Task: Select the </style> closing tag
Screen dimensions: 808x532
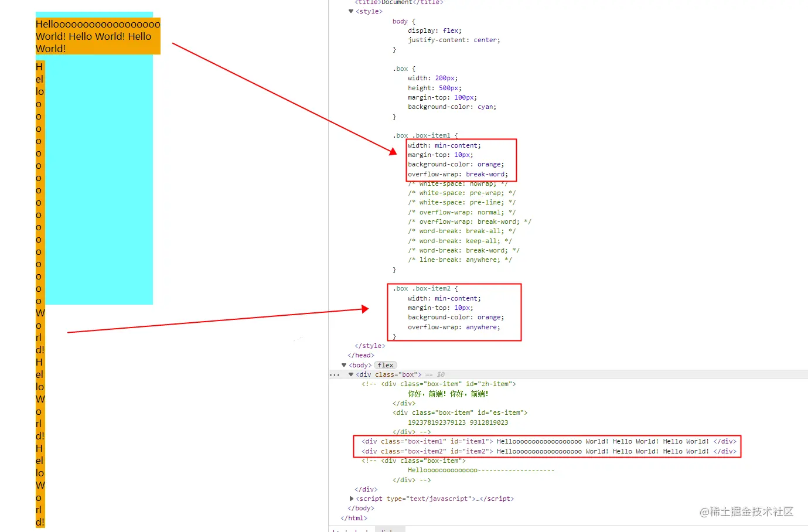Action: click(370, 346)
